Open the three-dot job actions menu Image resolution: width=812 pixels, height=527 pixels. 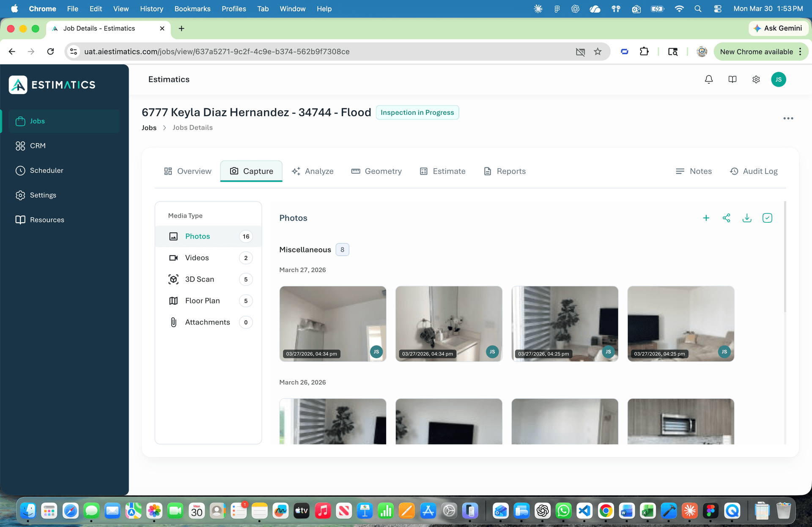pyautogui.click(x=788, y=118)
